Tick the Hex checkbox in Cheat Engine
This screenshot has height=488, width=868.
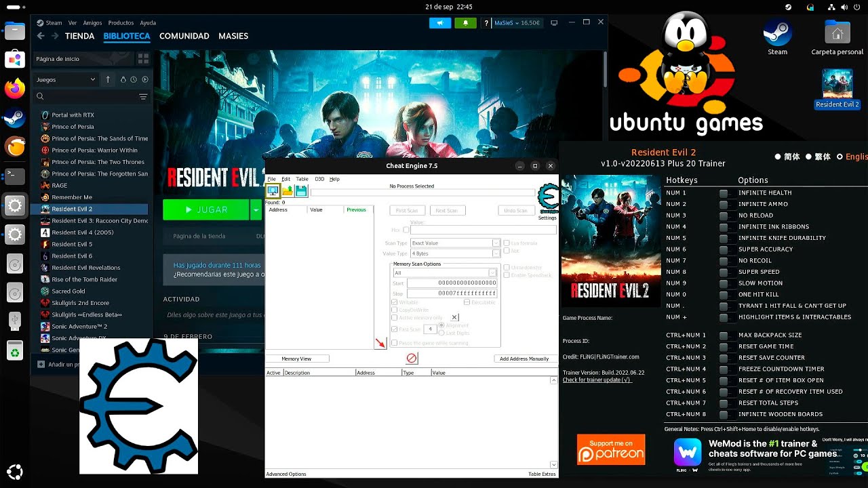[406, 230]
